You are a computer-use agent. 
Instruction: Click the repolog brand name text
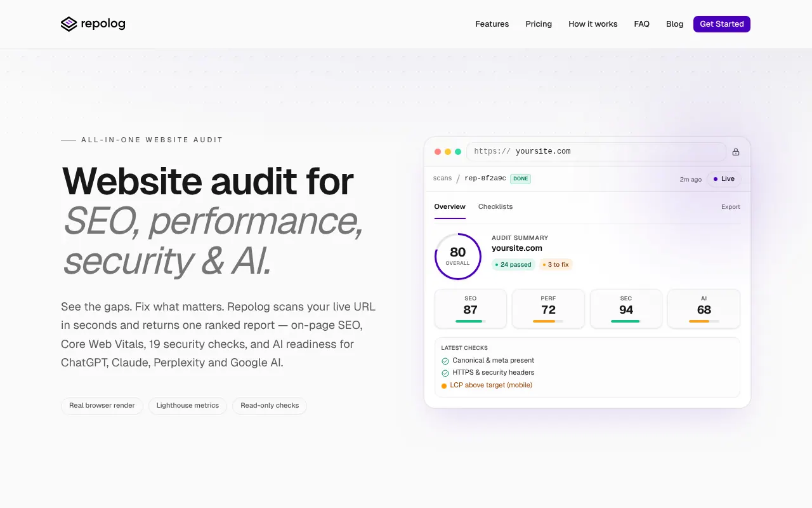pyautogui.click(x=103, y=24)
